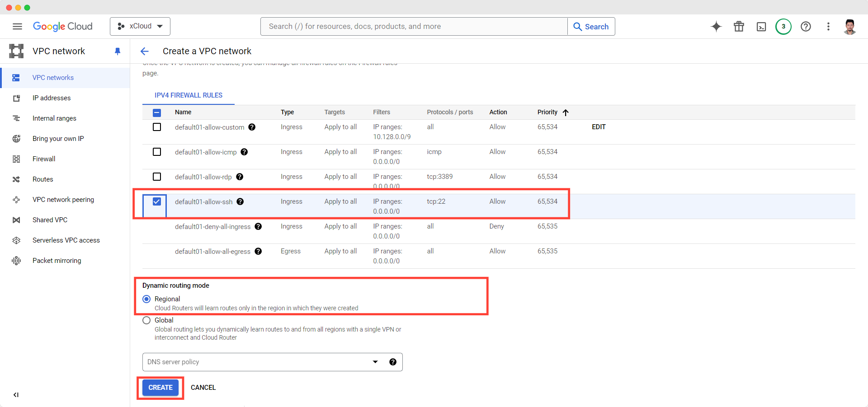Check the default01-allow-icmp firewall rule
This screenshot has height=407, width=868.
tap(156, 152)
